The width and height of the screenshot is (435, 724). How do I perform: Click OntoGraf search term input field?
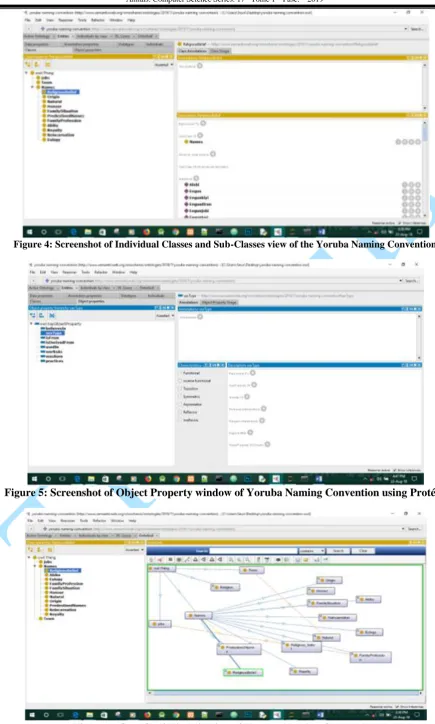click(x=253, y=551)
